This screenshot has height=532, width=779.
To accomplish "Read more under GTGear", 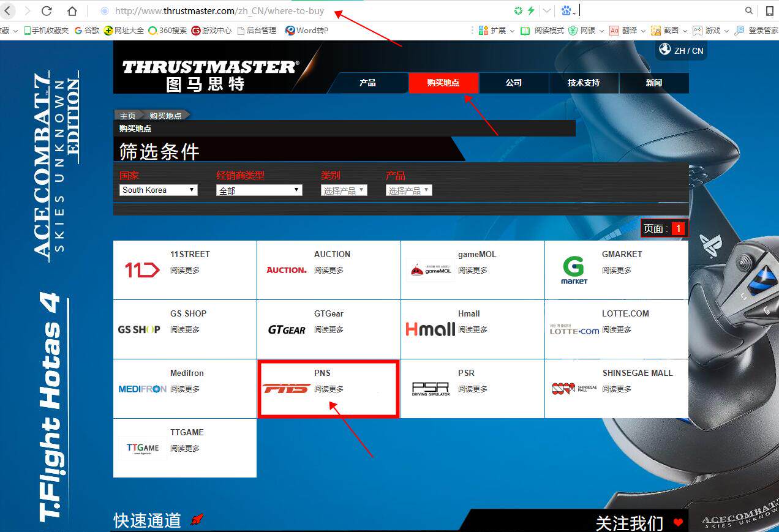I will click(x=329, y=329).
